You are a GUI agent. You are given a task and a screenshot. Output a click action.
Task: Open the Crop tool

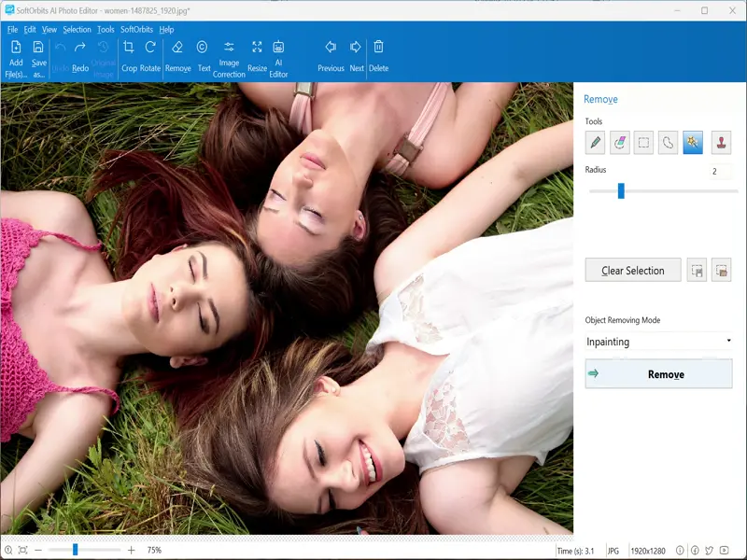click(129, 57)
